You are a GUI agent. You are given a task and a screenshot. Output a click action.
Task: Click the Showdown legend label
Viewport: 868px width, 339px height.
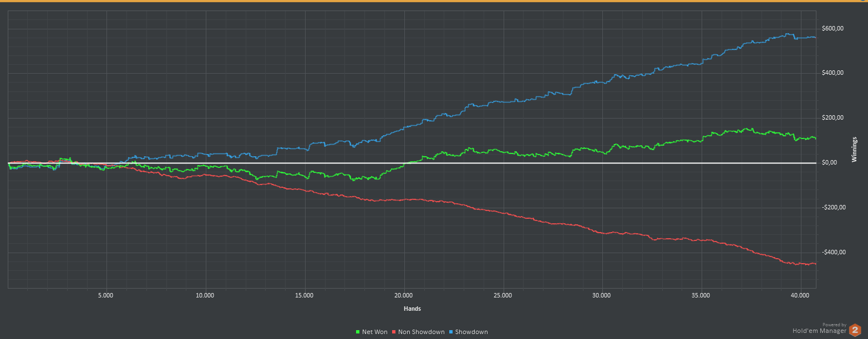471,332
